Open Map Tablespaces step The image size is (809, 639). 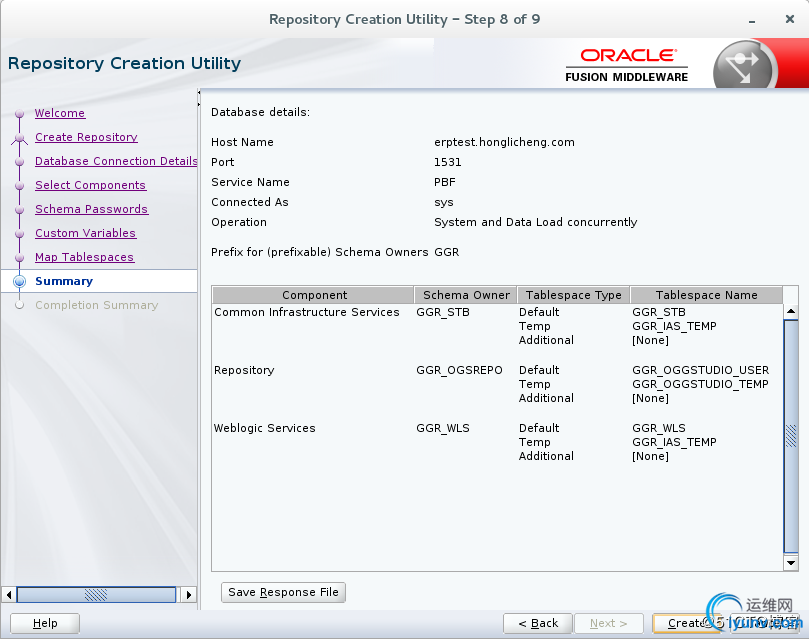pyautogui.click(x=84, y=257)
